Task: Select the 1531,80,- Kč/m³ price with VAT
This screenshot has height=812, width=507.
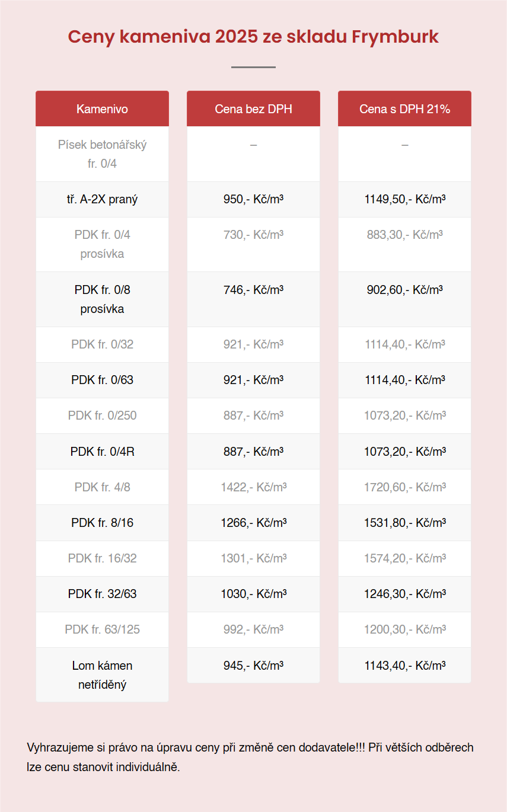Action: [x=404, y=523]
